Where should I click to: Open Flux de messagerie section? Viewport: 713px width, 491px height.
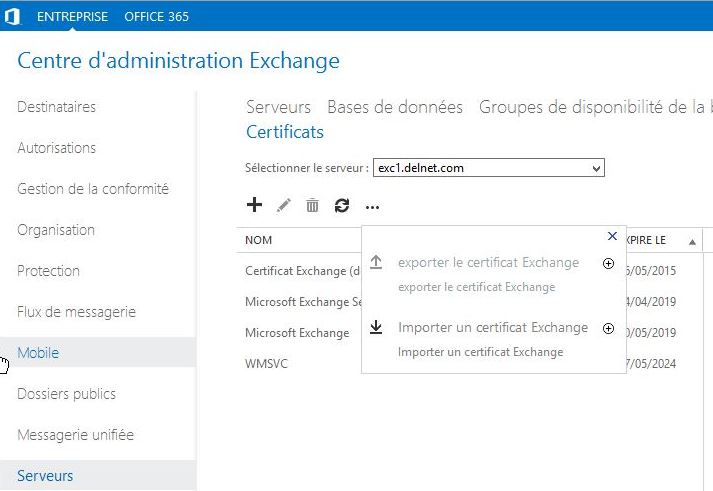pos(76,312)
